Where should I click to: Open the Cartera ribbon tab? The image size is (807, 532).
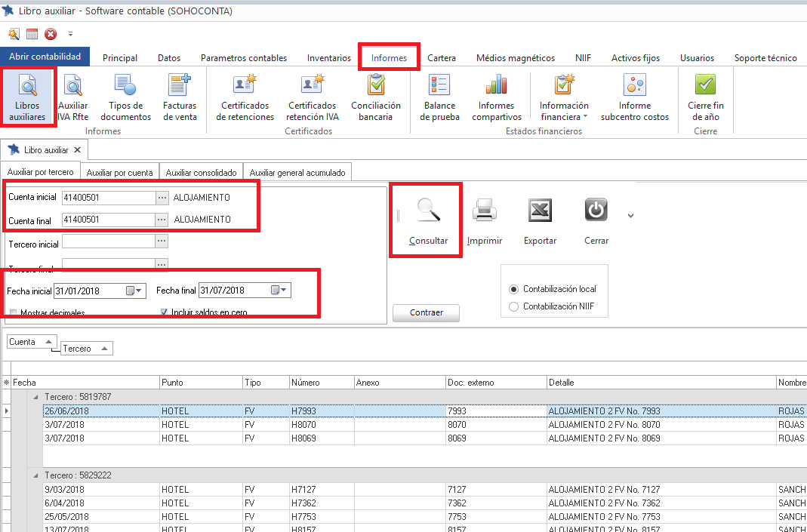click(x=441, y=58)
